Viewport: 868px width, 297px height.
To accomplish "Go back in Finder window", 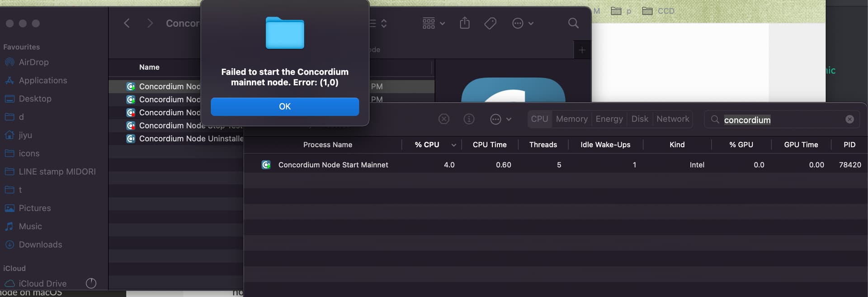I will point(127,23).
